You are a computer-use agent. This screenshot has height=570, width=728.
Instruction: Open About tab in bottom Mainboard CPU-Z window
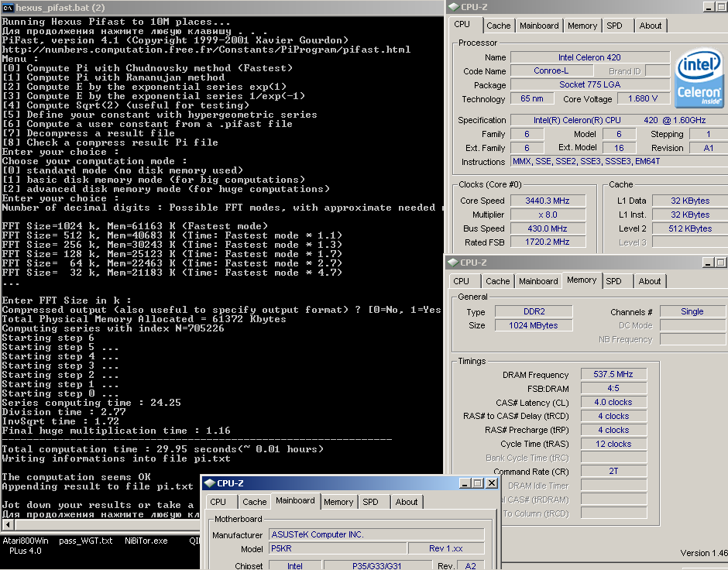[407, 502]
